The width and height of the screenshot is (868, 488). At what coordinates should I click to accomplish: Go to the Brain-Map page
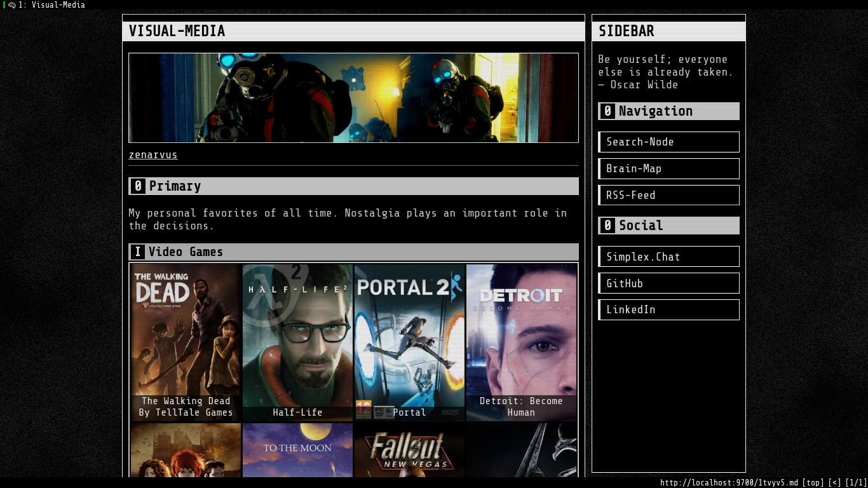click(668, 169)
